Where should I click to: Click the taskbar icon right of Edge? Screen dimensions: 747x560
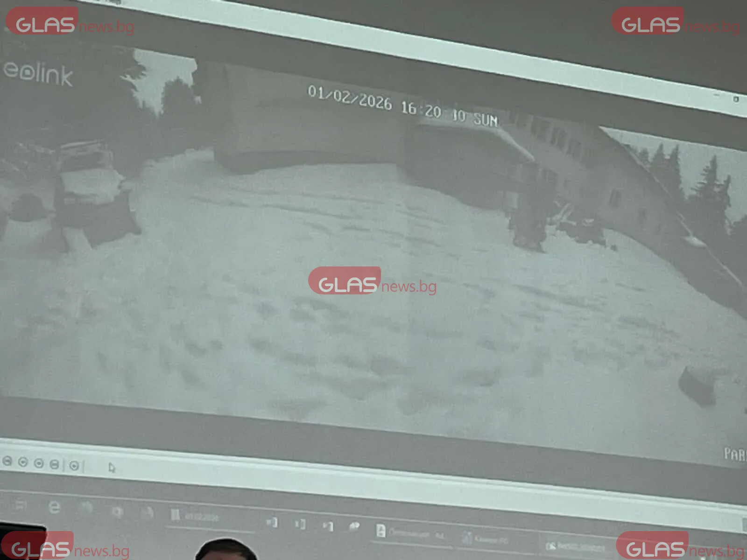tap(86, 509)
